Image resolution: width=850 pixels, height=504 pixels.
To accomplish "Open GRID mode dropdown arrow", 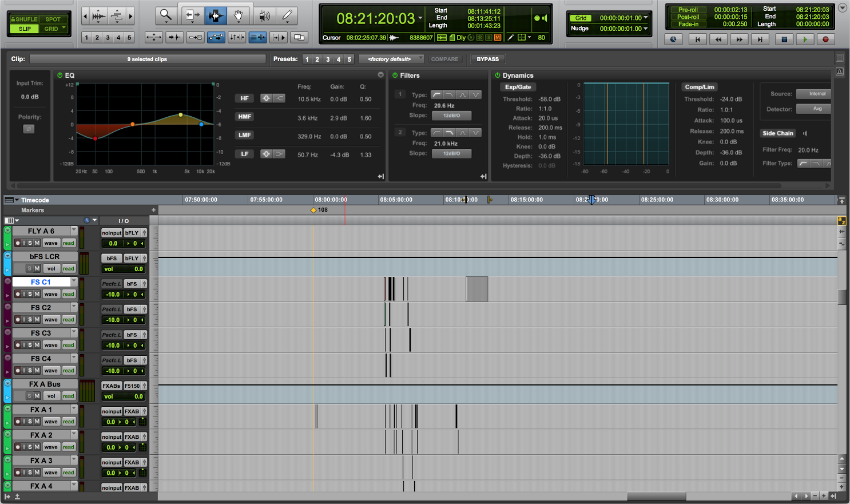I will pyautogui.click(x=63, y=28).
